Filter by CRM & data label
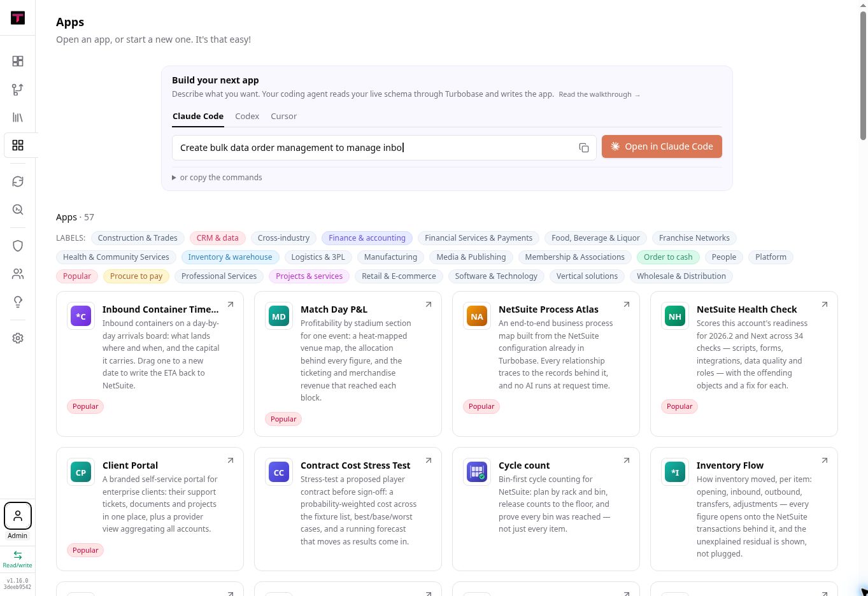Image resolution: width=868 pixels, height=596 pixels. [217, 238]
